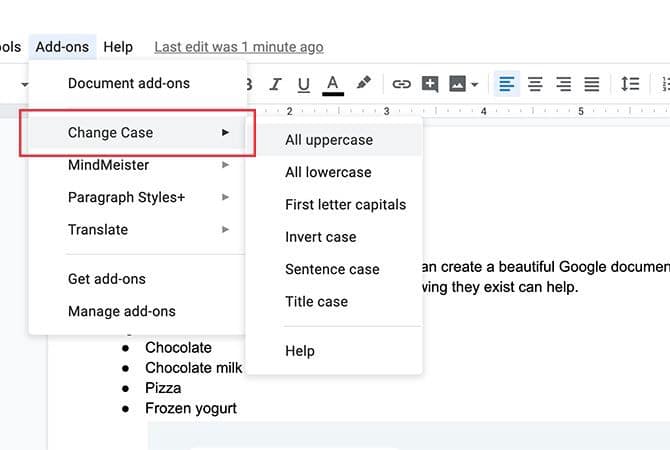Click the Chocolate bullet item

coord(178,347)
